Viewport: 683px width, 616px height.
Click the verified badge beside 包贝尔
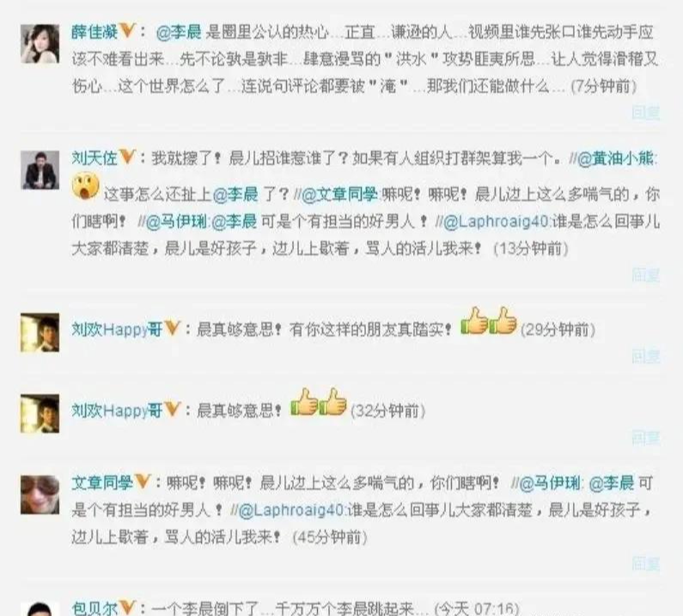coord(127,607)
